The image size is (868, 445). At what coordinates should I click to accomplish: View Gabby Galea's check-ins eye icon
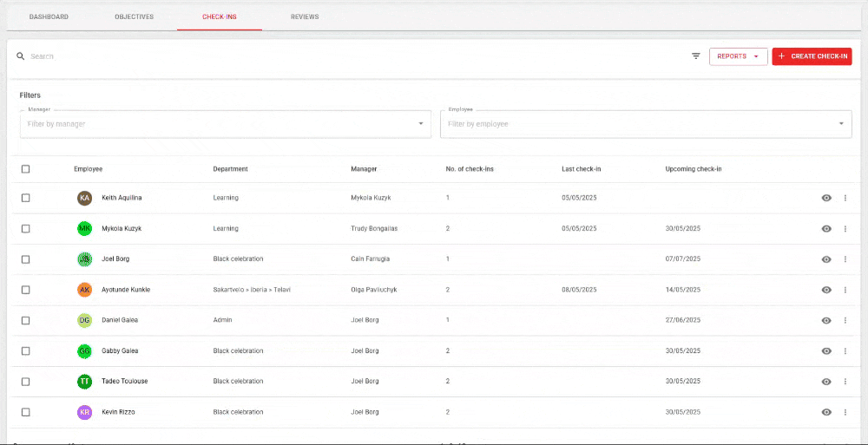coord(826,351)
